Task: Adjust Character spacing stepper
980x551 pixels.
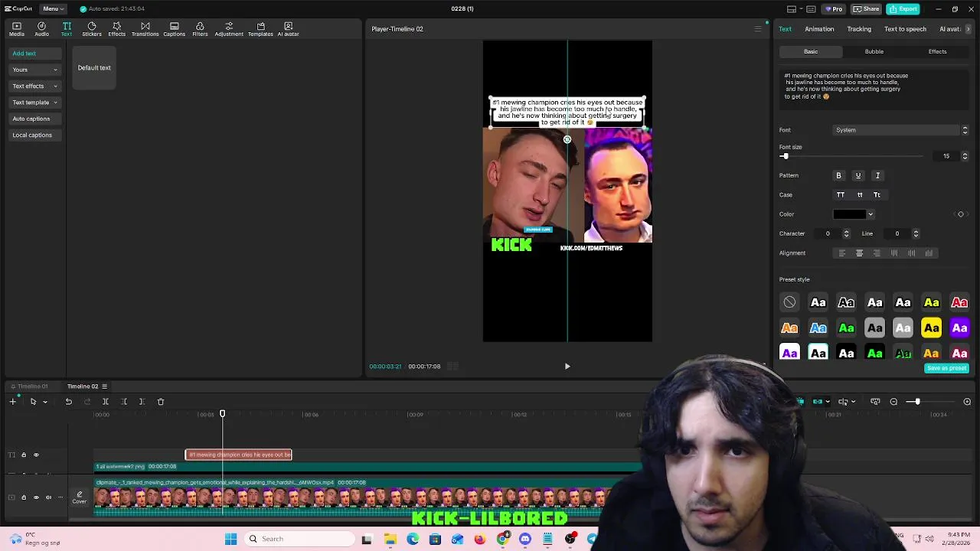Action: click(x=846, y=233)
